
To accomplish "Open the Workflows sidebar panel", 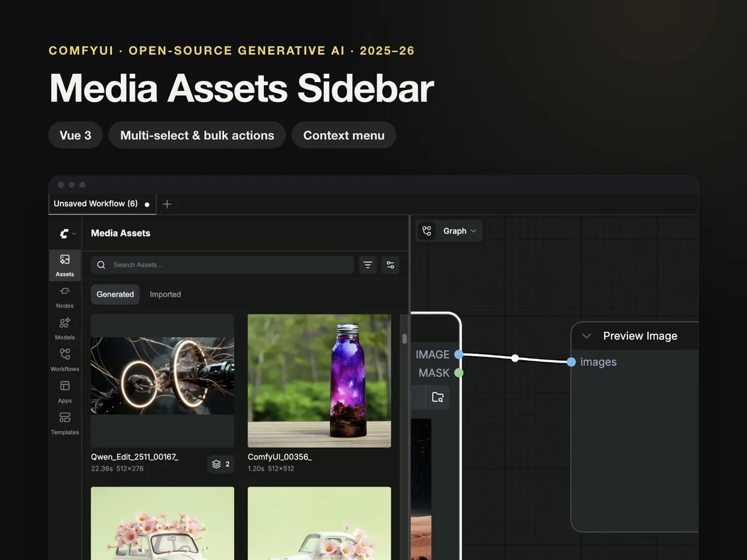I will (65, 360).
